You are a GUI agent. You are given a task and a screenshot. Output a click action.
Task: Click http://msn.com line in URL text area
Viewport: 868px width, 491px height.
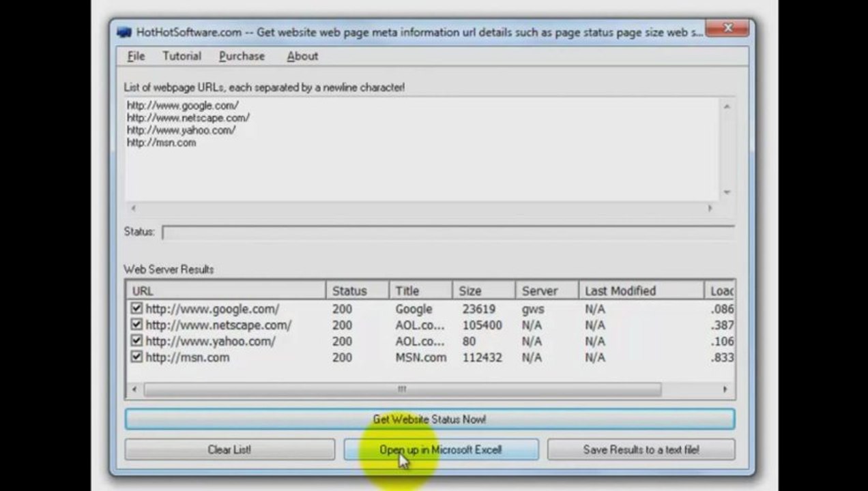pos(161,143)
